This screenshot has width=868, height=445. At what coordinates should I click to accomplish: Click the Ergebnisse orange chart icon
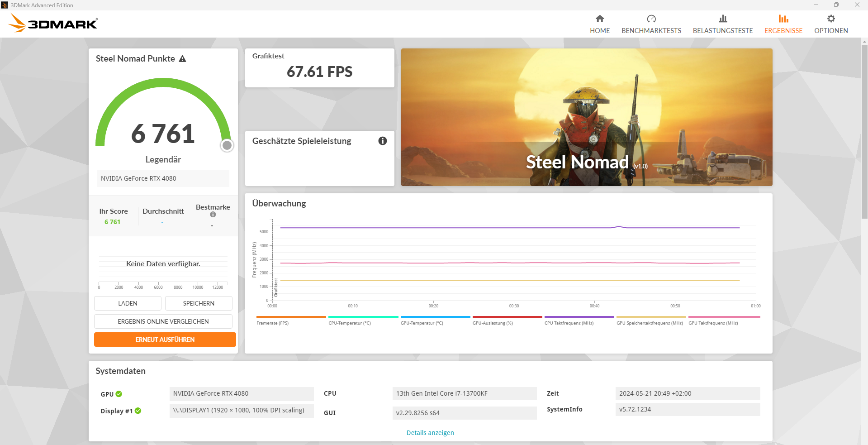(x=783, y=19)
